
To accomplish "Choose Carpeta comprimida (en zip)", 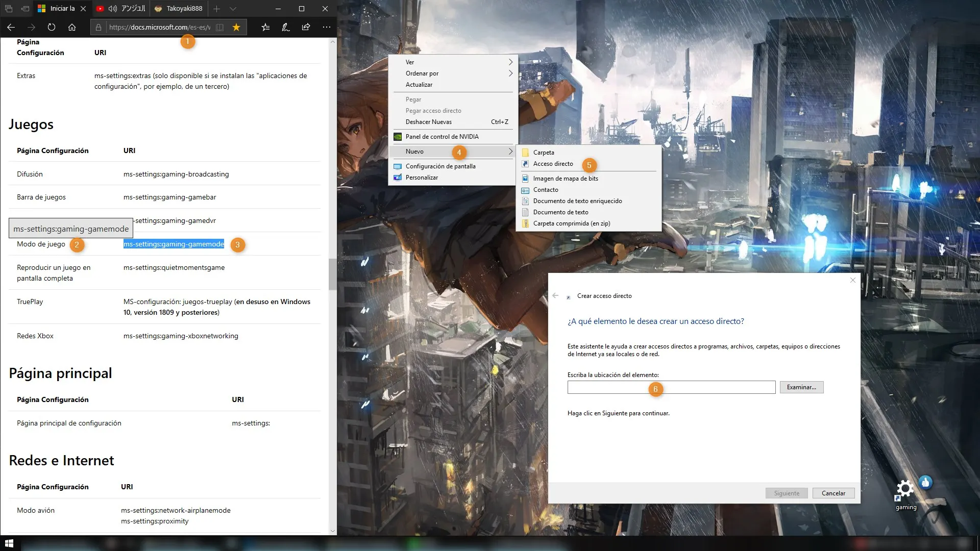I will click(589, 223).
